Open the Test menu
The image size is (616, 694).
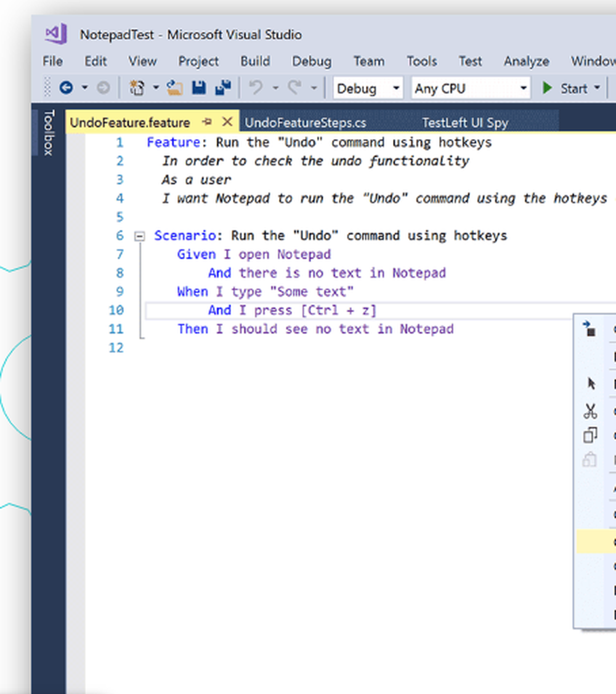pyautogui.click(x=470, y=61)
